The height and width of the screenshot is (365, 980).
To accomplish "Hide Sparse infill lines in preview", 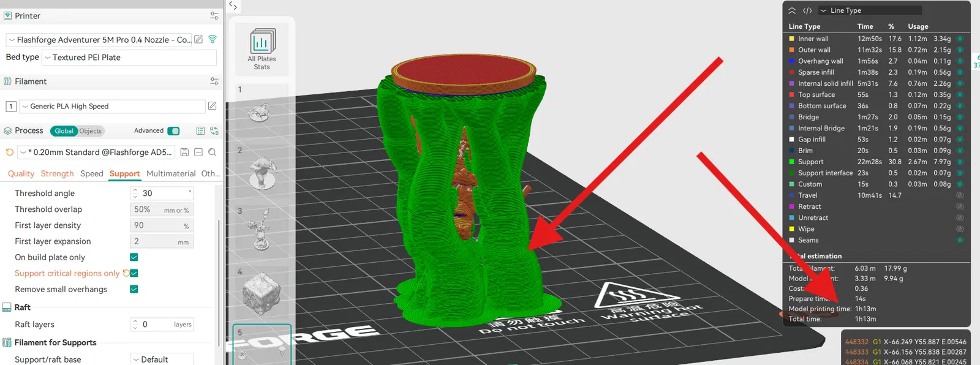I will coord(960,72).
